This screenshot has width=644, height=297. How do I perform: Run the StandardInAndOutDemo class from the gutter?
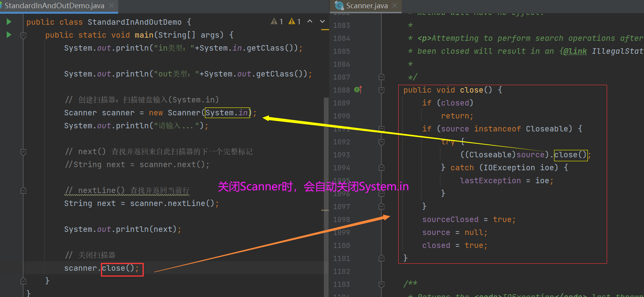pos(9,22)
